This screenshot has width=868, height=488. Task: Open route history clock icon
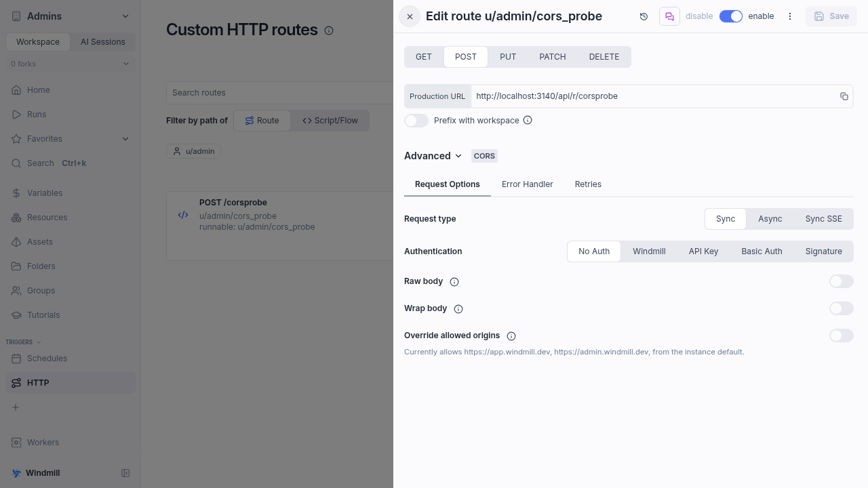tap(644, 16)
